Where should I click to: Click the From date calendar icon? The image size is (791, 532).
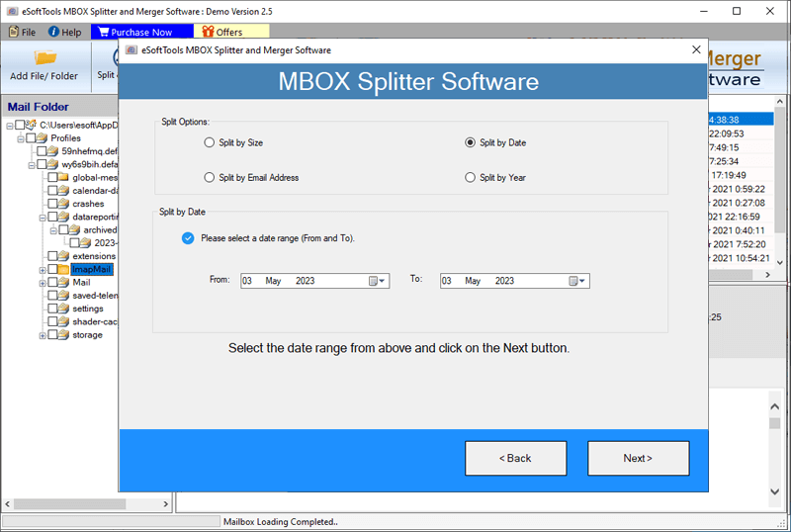pyautogui.click(x=373, y=281)
